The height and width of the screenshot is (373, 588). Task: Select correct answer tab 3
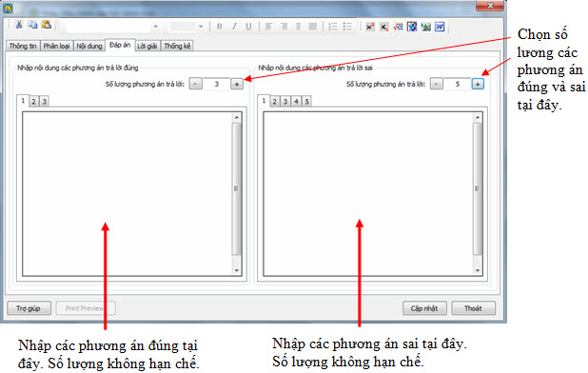click(45, 101)
